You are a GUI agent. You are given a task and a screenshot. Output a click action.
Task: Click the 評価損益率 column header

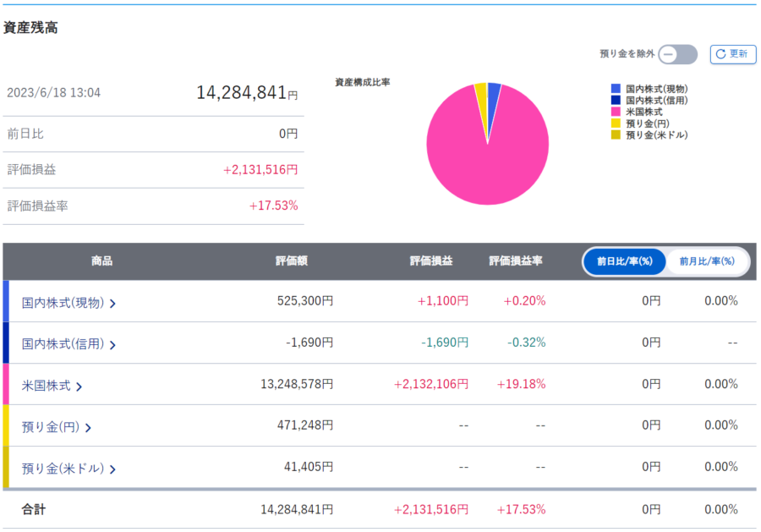pos(515,261)
